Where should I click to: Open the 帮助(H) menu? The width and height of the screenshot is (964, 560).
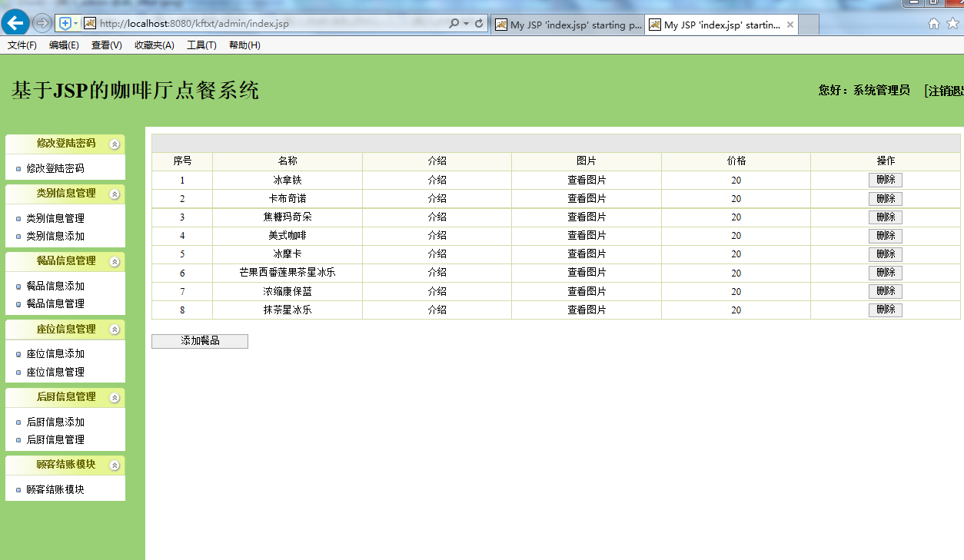244,45
